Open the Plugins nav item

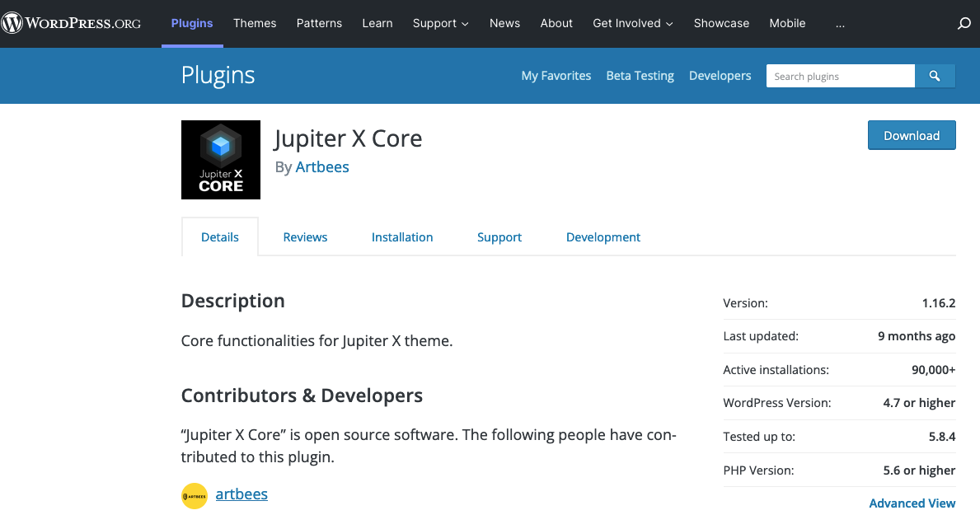[x=192, y=23]
